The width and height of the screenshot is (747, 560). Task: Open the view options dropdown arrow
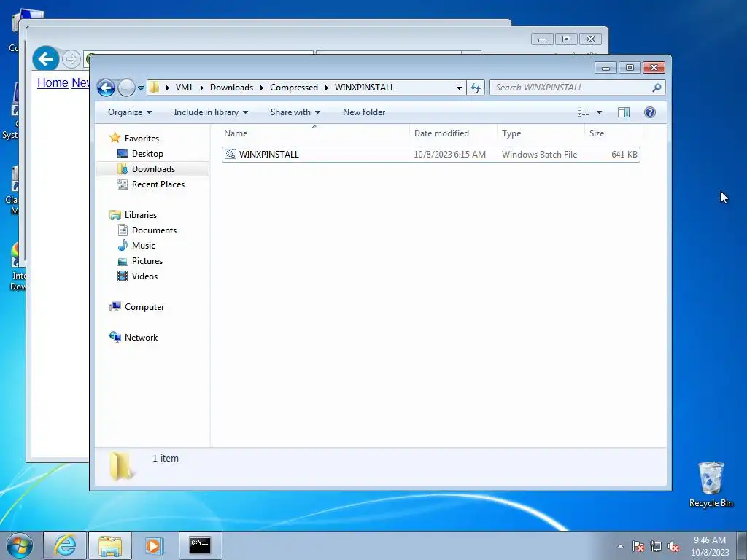coord(600,112)
